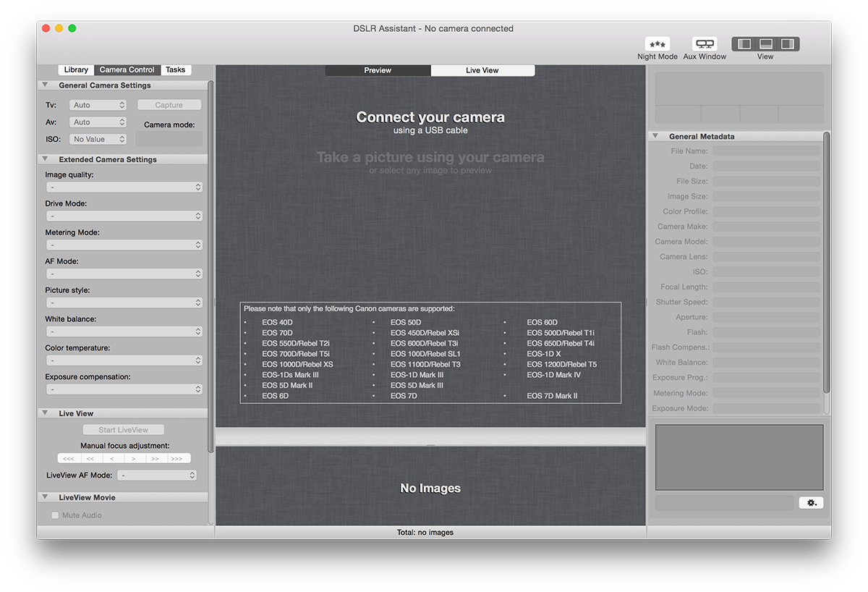The image size is (868, 592).
Task: Open the Tasks tab
Action: coord(175,69)
